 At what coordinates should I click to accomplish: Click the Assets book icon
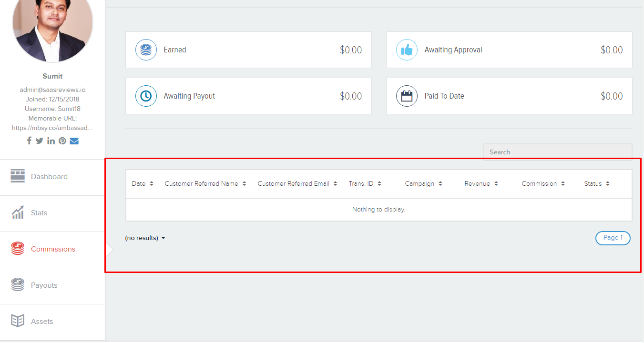18,321
